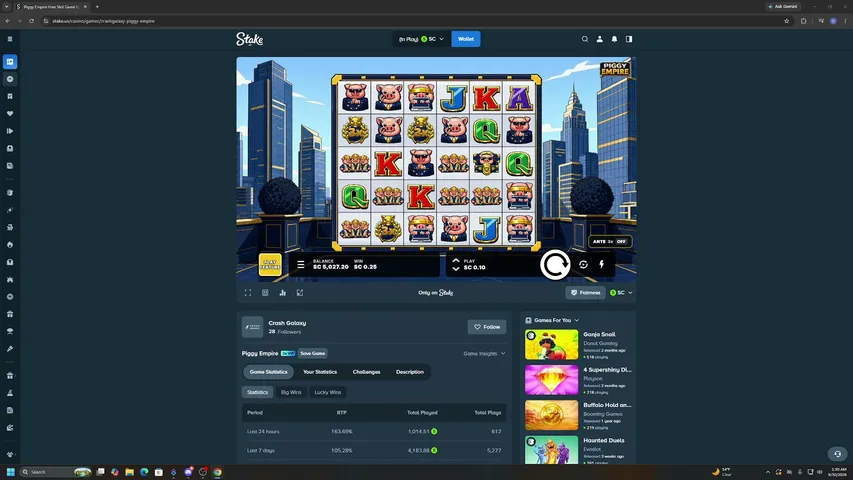Viewport: 853px width, 480px height.
Task: Click the 163.69% RTP value
Action: (x=342, y=432)
